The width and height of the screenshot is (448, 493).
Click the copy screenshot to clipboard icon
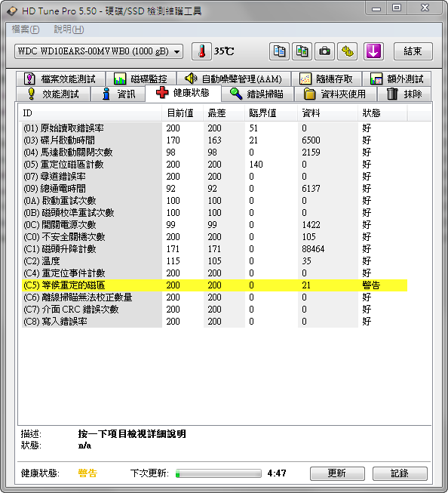(302, 51)
